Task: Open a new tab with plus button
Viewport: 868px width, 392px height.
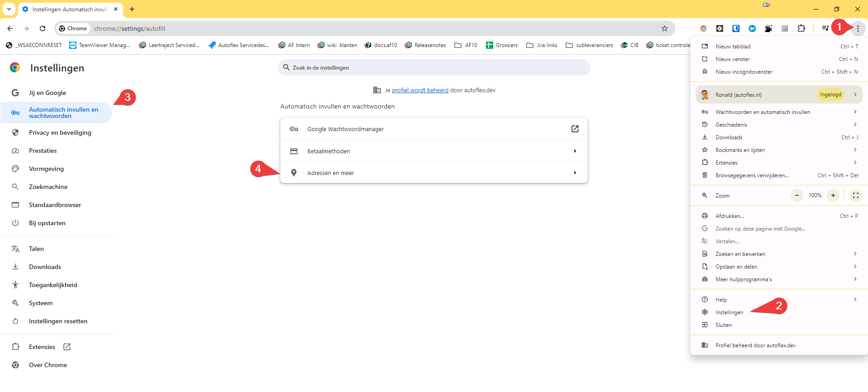Action: click(x=132, y=9)
